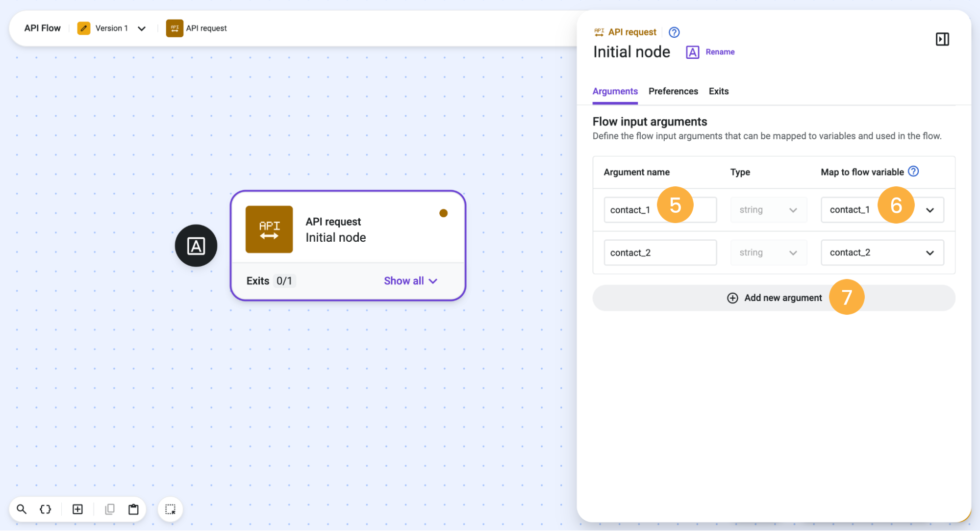Open flow variable dropdown showing contact_1
The width and height of the screenshot is (980, 531).
pyautogui.click(x=882, y=210)
